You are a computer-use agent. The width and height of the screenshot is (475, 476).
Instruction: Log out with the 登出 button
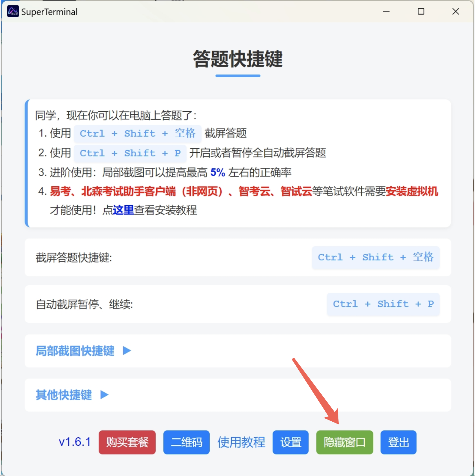[398, 442]
